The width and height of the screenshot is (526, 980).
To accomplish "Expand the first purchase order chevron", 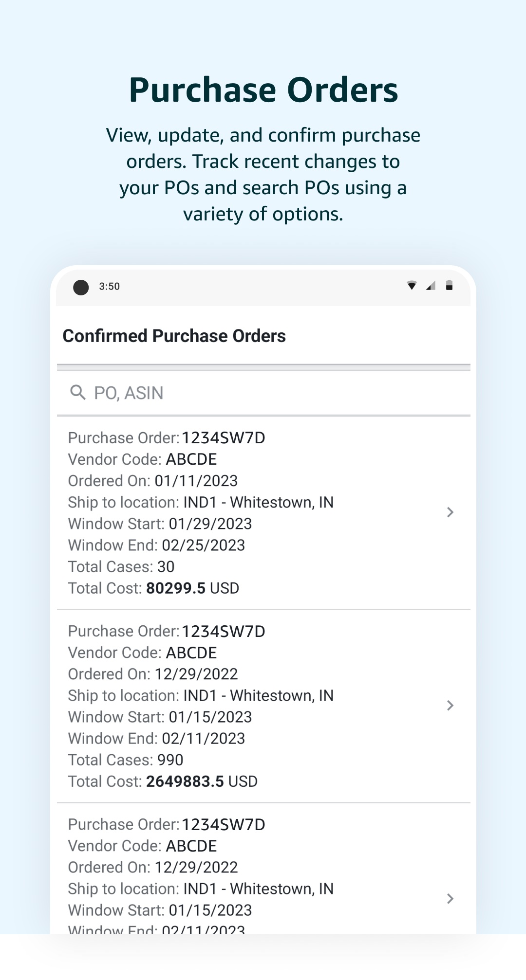I will tap(450, 512).
